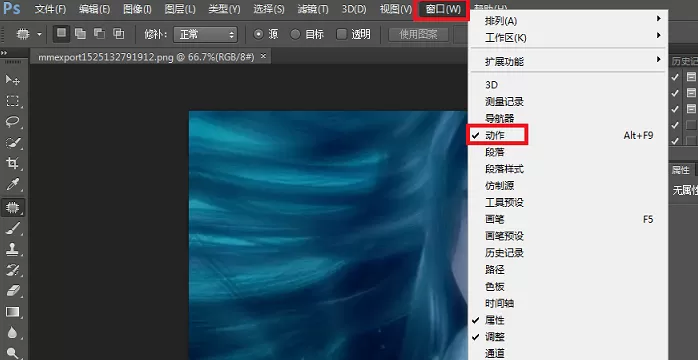Click the Patch tool preset icon in options bar

tap(22, 34)
